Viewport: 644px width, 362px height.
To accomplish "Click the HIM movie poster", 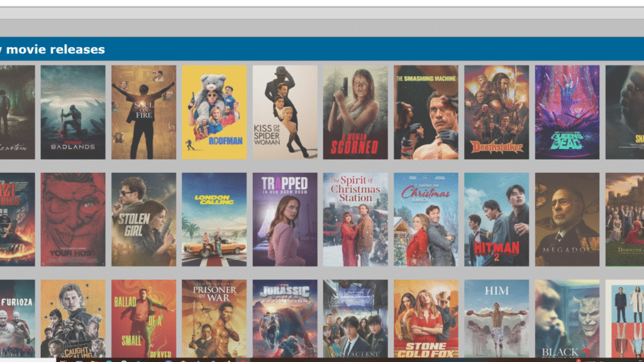I will 496,319.
